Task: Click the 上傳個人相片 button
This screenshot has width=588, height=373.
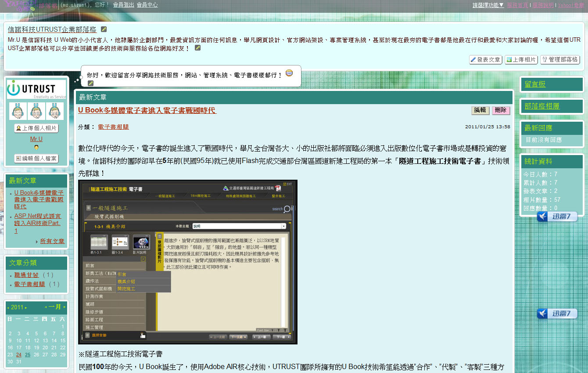Action: (x=36, y=128)
